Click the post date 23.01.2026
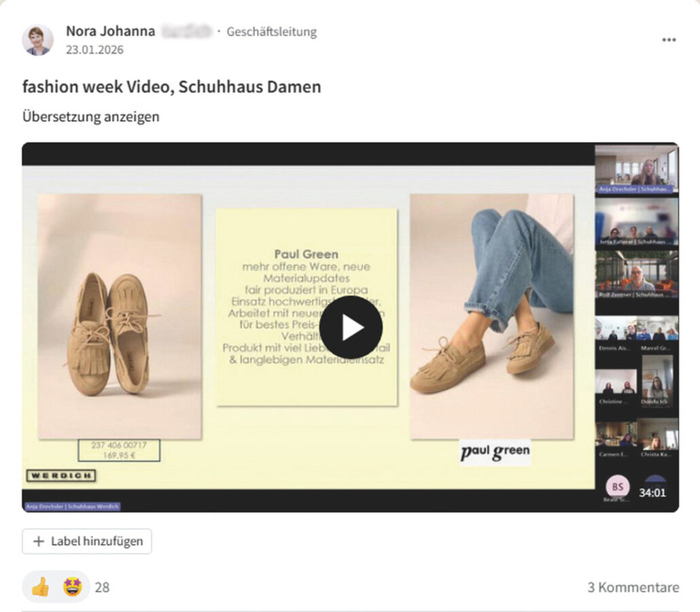Screen dimensions: 700x612 coord(94,50)
